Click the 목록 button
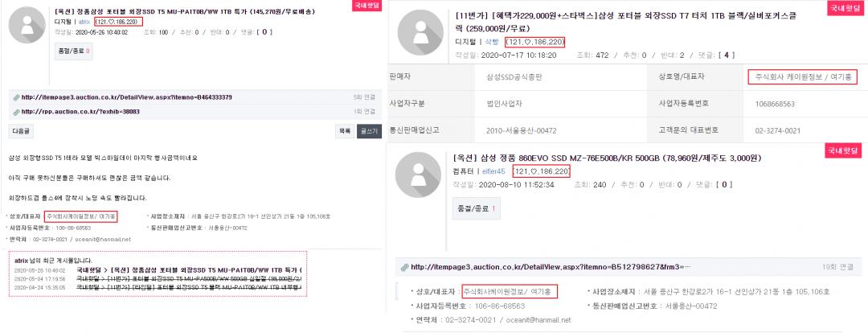The width and height of the screenshot is (868, 333). (x=344, y=131)
